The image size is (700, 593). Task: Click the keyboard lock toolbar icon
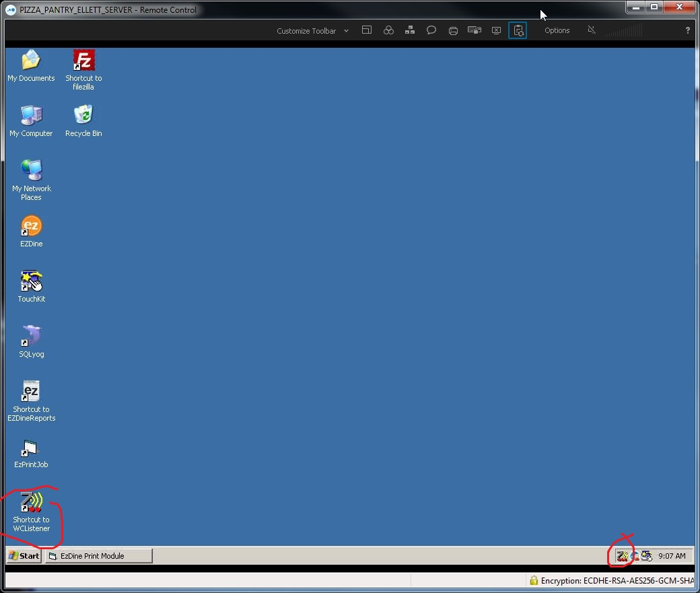[x=474, y=30]
